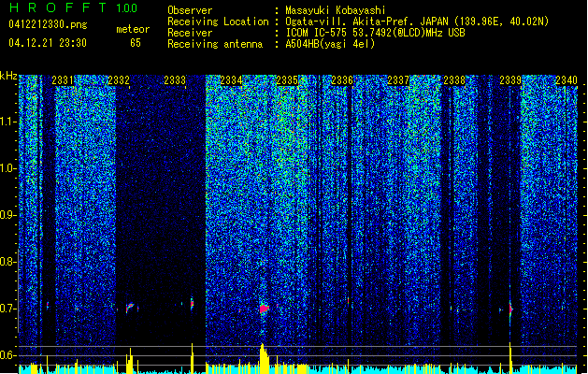Viewport: 588px width, 374px height.
Task: Click the tallest yellow power peak between 2334 and 2335
Action: click(263, 358)
